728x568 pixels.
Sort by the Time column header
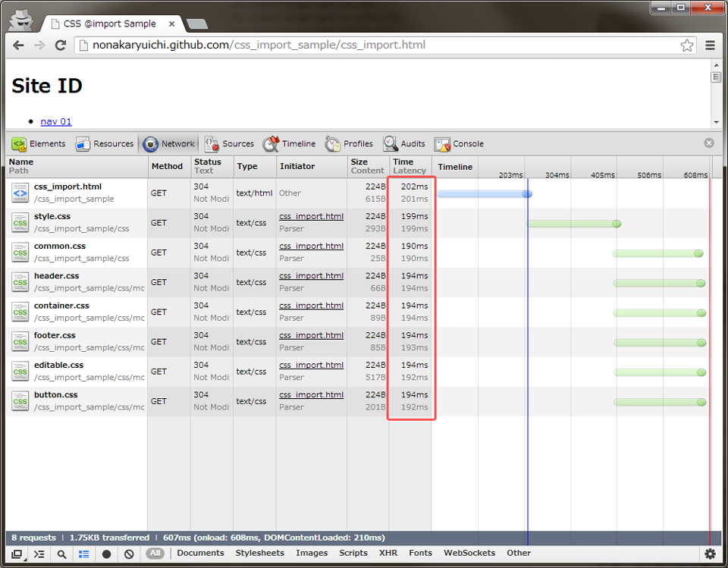403,162
